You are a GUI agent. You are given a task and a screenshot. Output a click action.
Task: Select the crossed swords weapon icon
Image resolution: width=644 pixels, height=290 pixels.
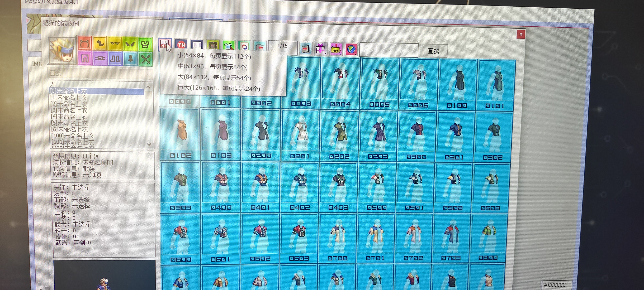146,60
